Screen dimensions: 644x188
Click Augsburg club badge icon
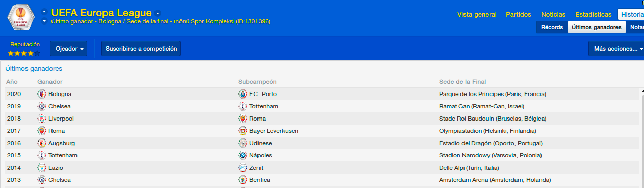click(42, 143)
